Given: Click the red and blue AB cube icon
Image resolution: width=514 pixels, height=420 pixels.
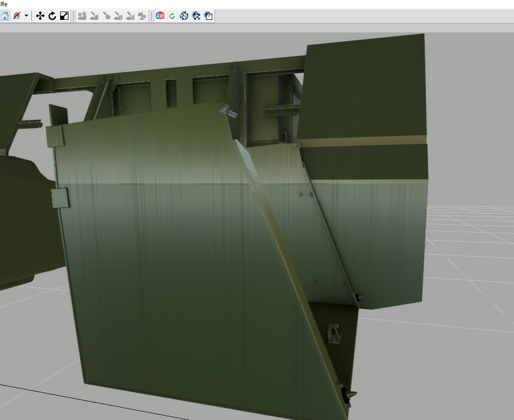Looking at the screenshot, I should pos(160,16).
